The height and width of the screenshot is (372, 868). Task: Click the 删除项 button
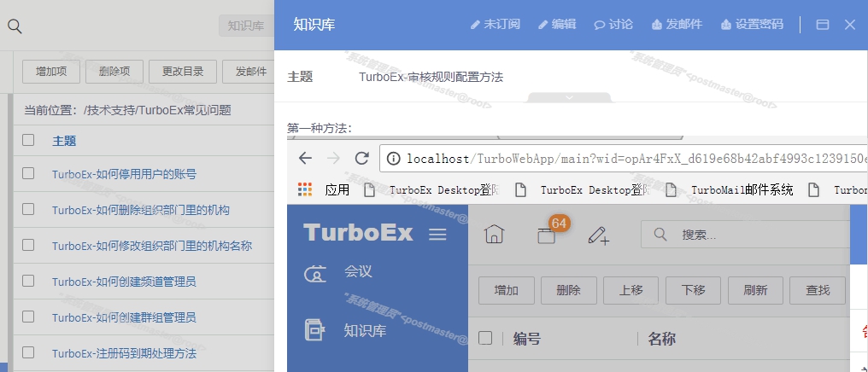pos(114,72)
